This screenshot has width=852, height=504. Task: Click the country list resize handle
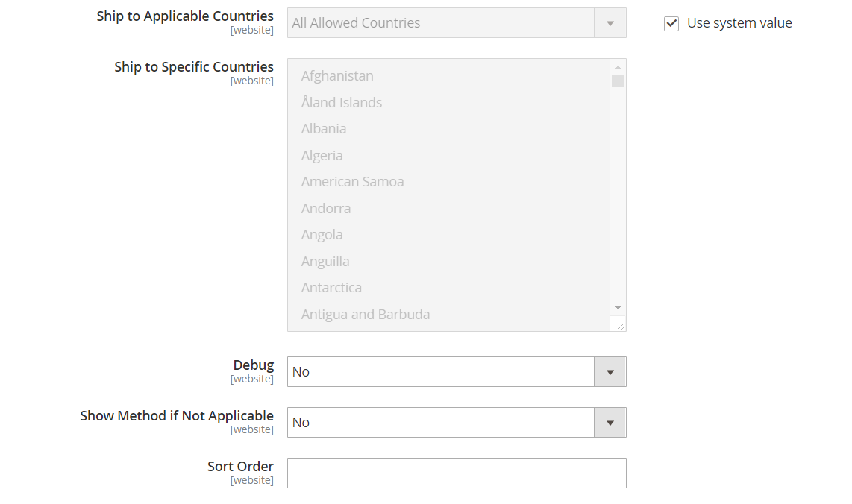620,325
